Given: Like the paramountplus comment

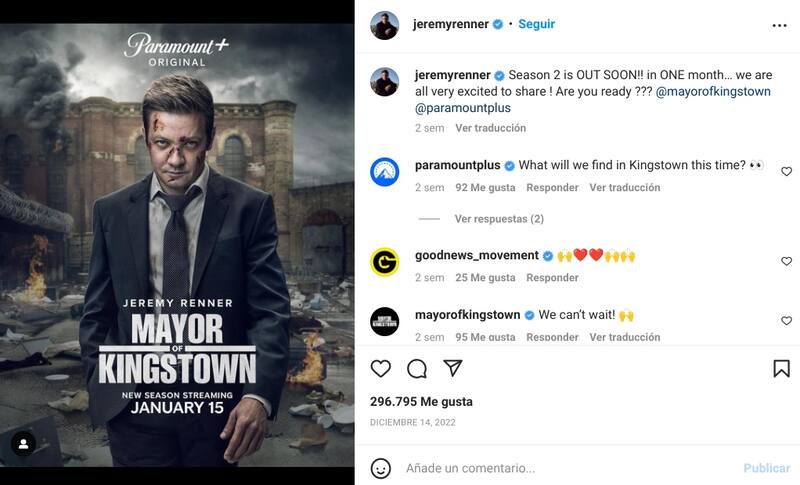Looking at the screenshot, I should (786, 172).
